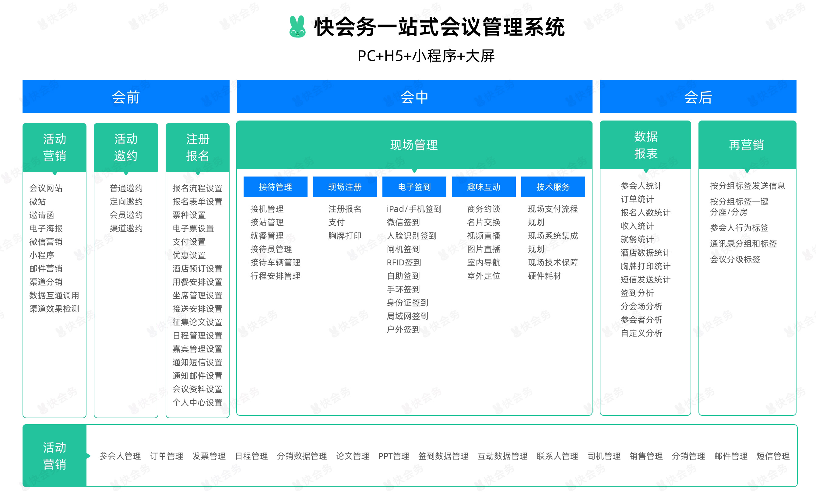Select 现场技术保障

point(553,262)
